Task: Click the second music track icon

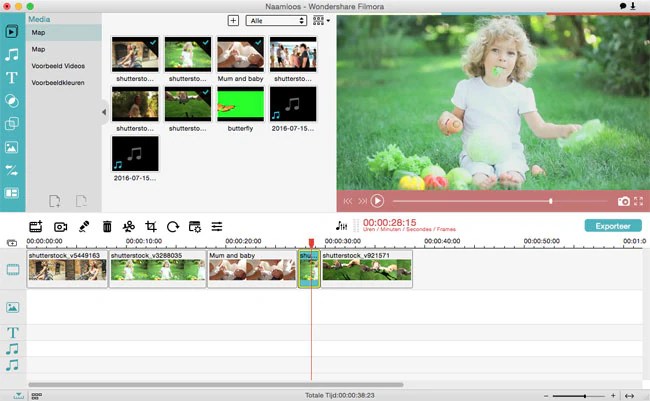Action: click(12, 365)
